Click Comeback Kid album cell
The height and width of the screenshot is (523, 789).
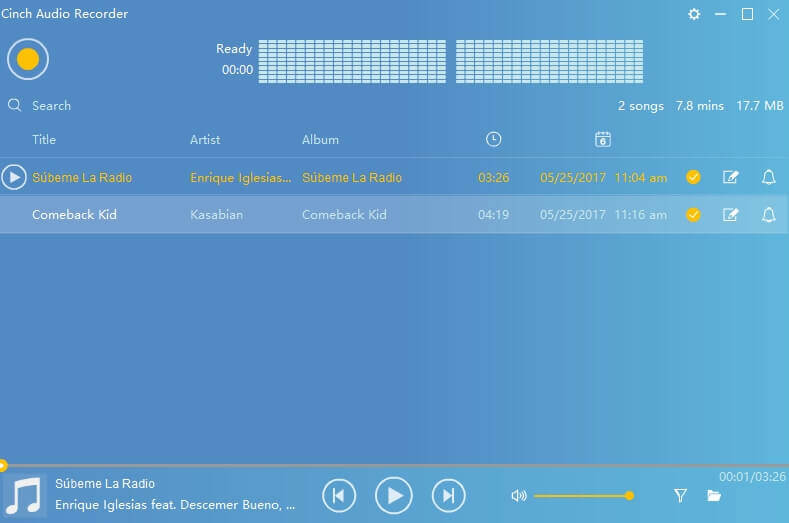click(x=344, y=215)
